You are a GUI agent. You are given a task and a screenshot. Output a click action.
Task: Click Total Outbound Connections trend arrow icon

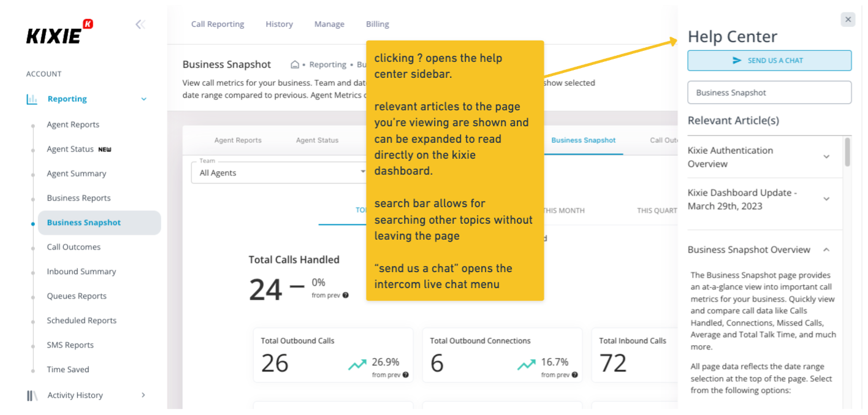[x=526, y=365]
